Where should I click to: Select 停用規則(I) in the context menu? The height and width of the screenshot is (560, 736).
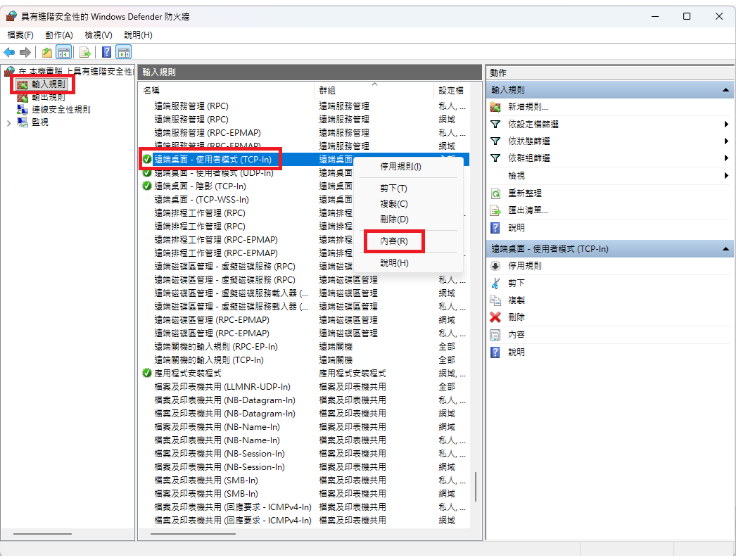click(400, 167)
